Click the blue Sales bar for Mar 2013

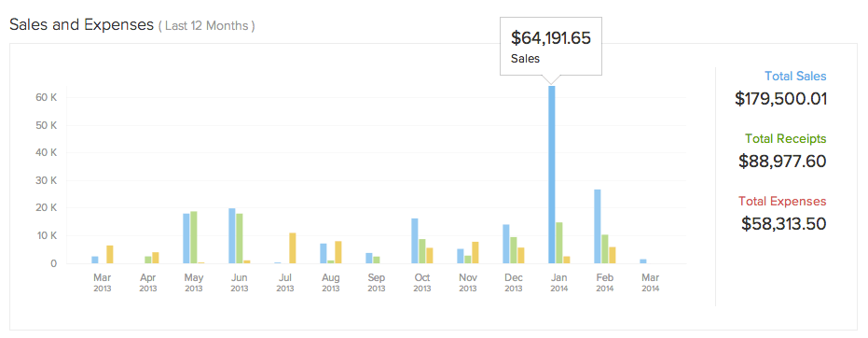[x=95, y=260]
